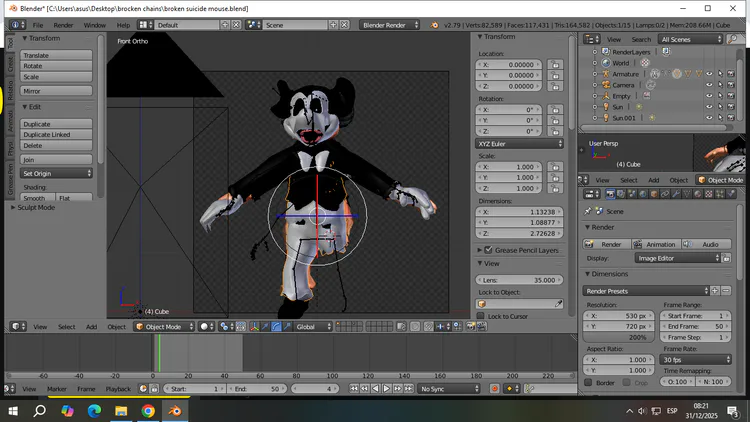The image size is (750, 422).
Task: Open the Modifiers wrench properties tab
Action: pos(676,194)
